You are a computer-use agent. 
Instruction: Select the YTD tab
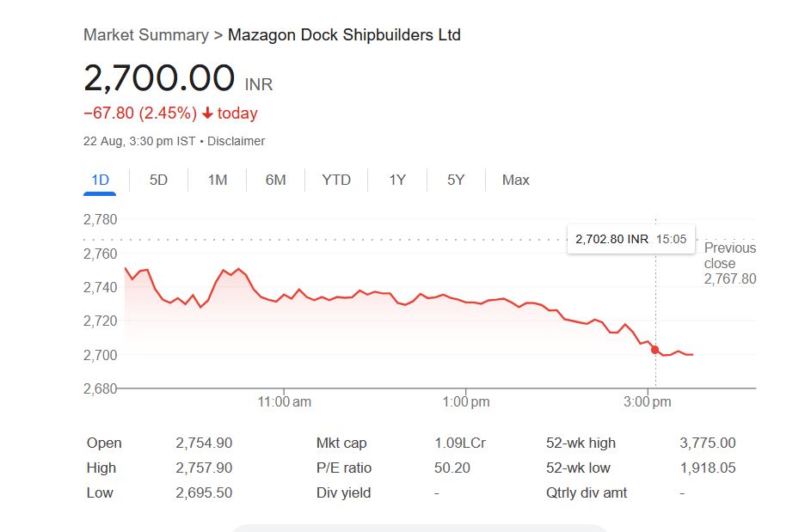[336, 180]
